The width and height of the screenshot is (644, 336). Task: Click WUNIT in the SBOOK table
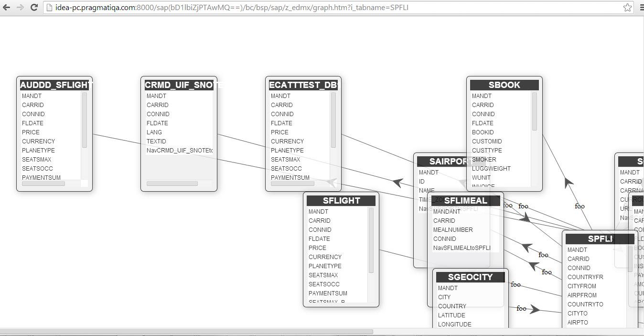click(x=481, y=178)
